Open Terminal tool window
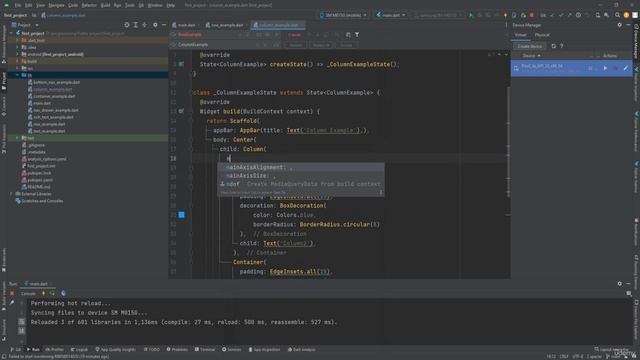 point(205,349)
